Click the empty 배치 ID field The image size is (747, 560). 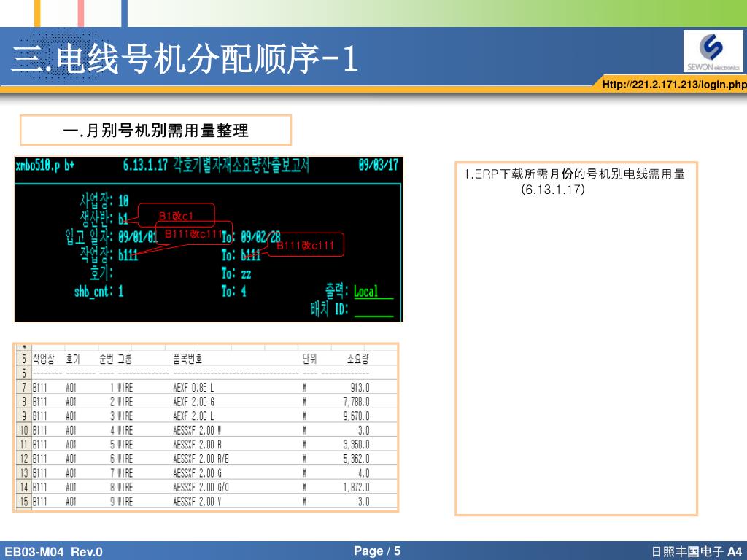[374, 309]
